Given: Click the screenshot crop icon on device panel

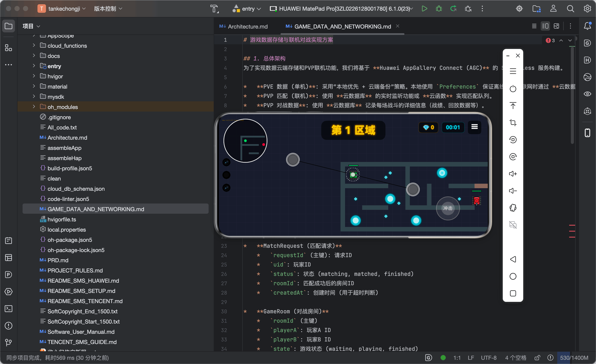Looking at the screenshot, I should [x=513, y=123].
